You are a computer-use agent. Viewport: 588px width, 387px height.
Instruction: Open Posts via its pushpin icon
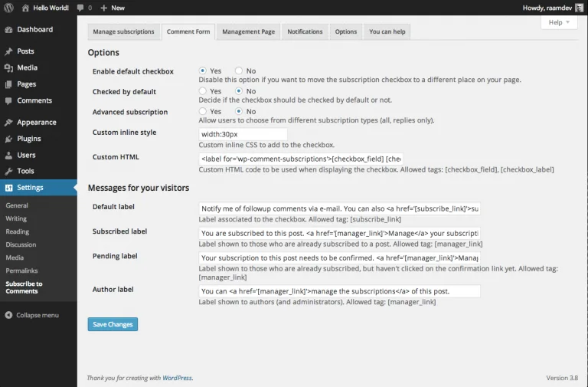(8, 51)
